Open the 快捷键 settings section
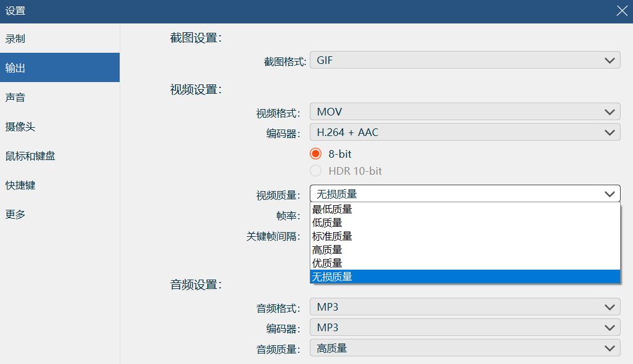The image size is (633, 364). coord(35,185)
